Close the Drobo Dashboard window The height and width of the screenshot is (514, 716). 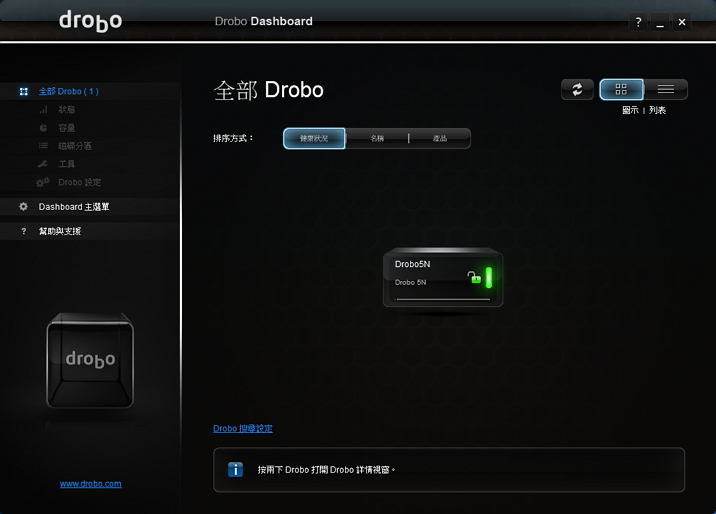[682, 22]
